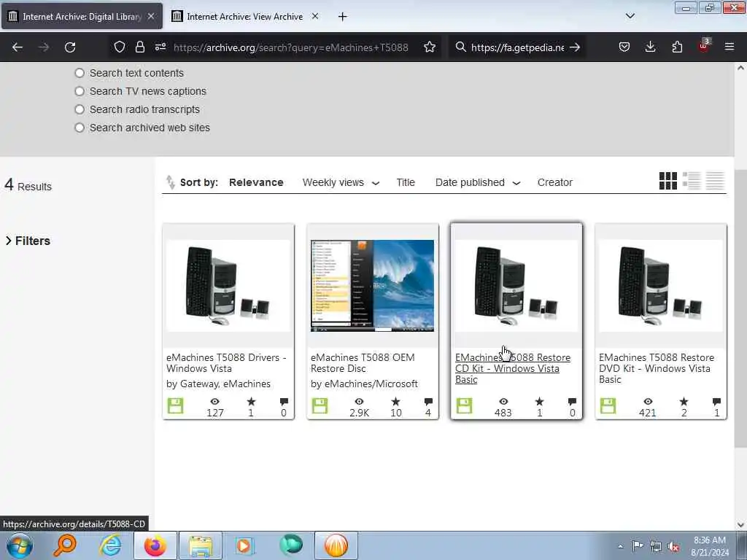Select Search text contents option
This screenshot has height=560, width=747.
point(80,73)
